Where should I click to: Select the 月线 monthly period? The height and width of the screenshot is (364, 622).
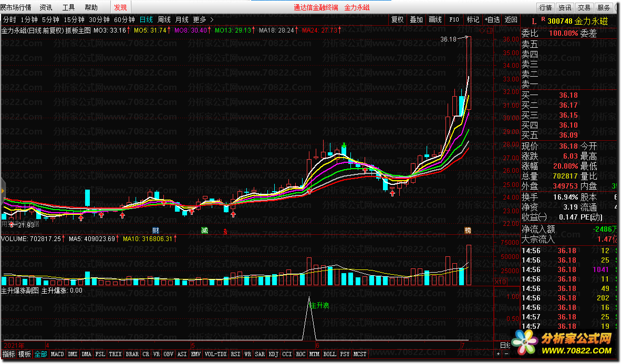tap(182, 19)
